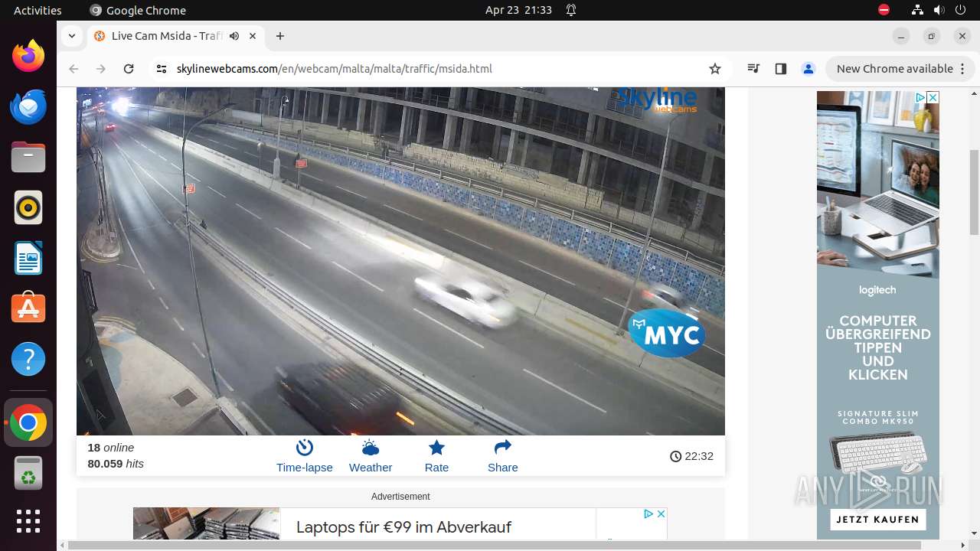Open the Weather info
Image resolution: width=980 pixels, height=551 pixels.
[x=371, y=456]
